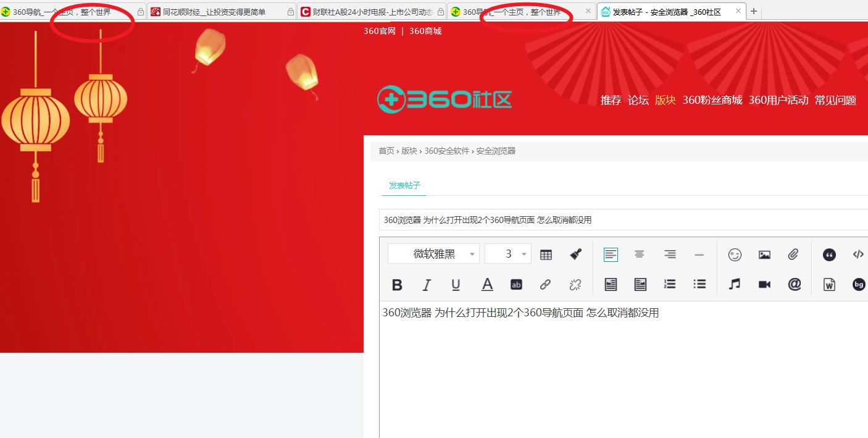Toggle italic text style
Image resolution: width=868 pixels, height=438 pixels.
(x=426, y=285)
